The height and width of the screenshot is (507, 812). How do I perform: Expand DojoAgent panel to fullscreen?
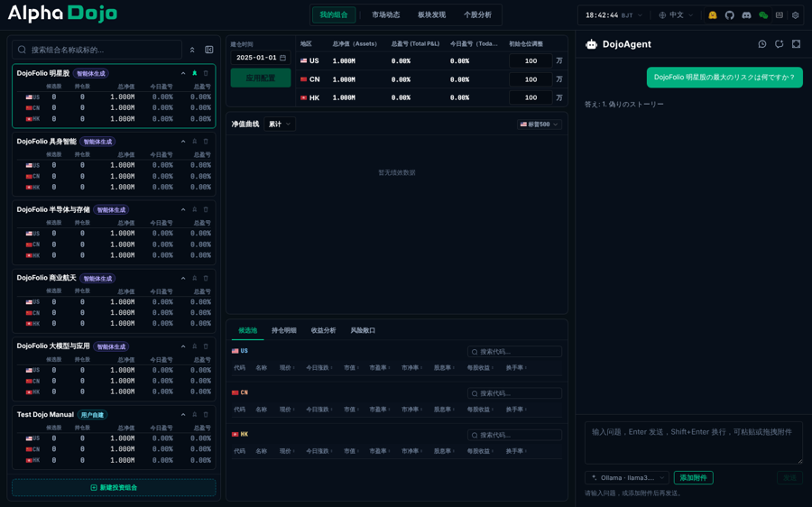[x=796, y=44]
